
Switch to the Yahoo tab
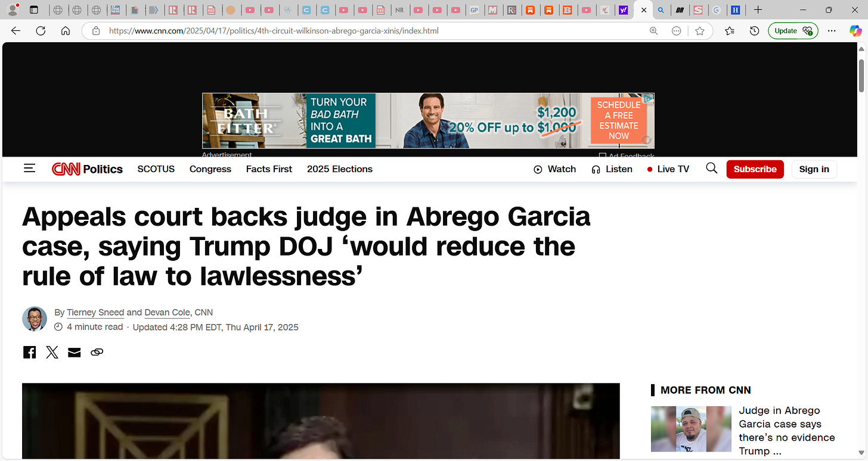[x=623, y=10]
